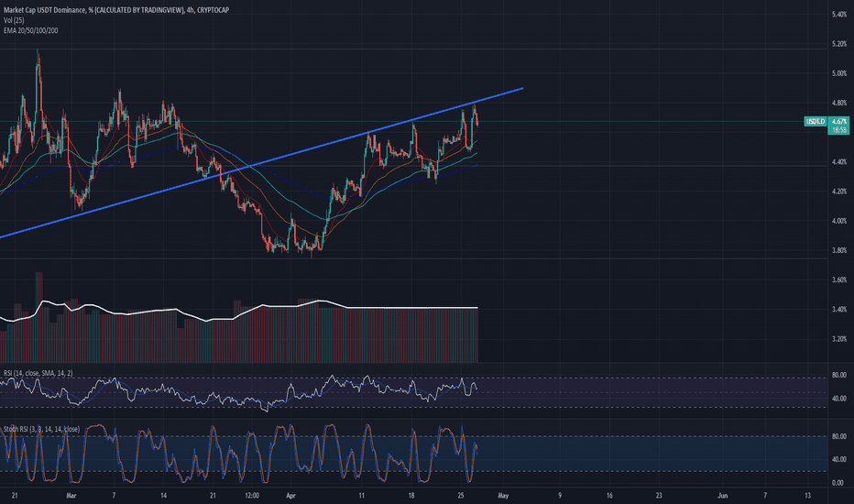Open the RSI (14, close, SMA, 14, 2) legend
The image size is (854, 504).
point(38,373)
